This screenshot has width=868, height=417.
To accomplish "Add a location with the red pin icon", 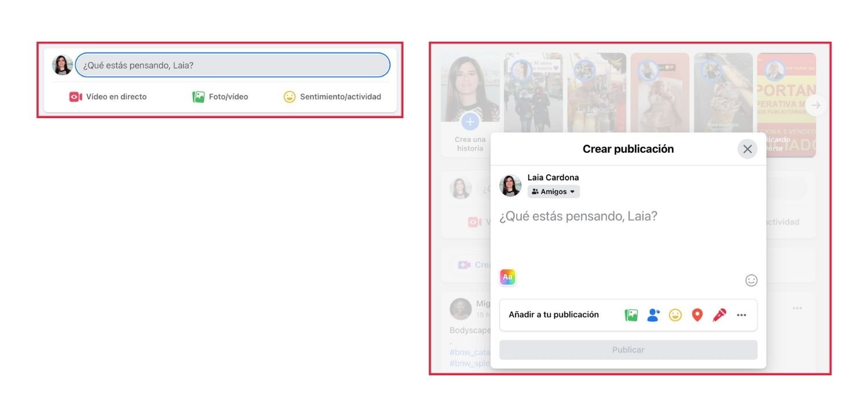I will [x=697, y=315].
